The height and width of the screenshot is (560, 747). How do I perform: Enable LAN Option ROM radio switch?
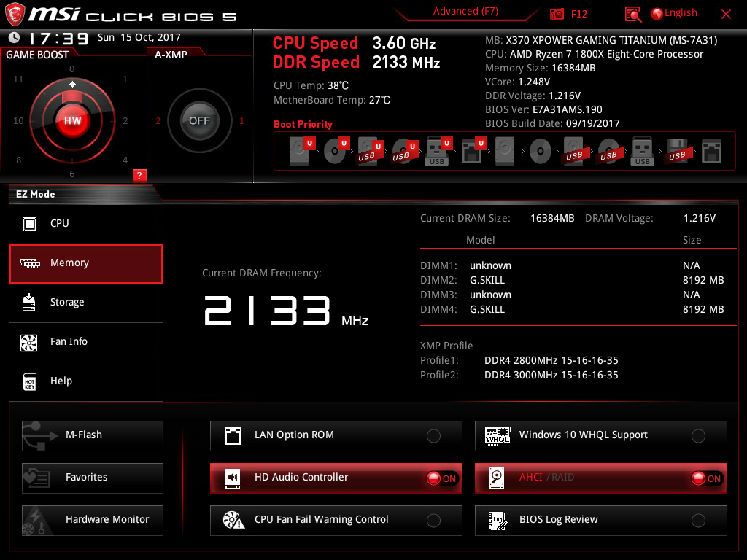(433, 436)
